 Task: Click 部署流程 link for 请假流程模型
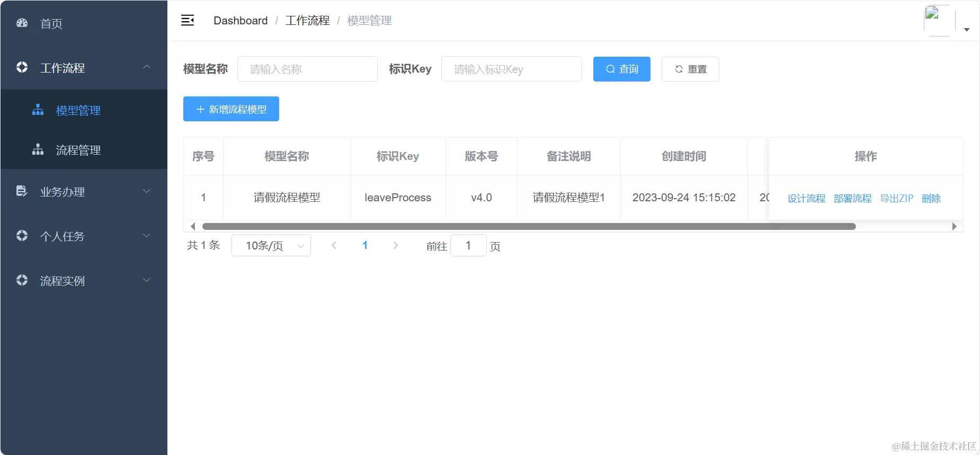tap(852, 198)
